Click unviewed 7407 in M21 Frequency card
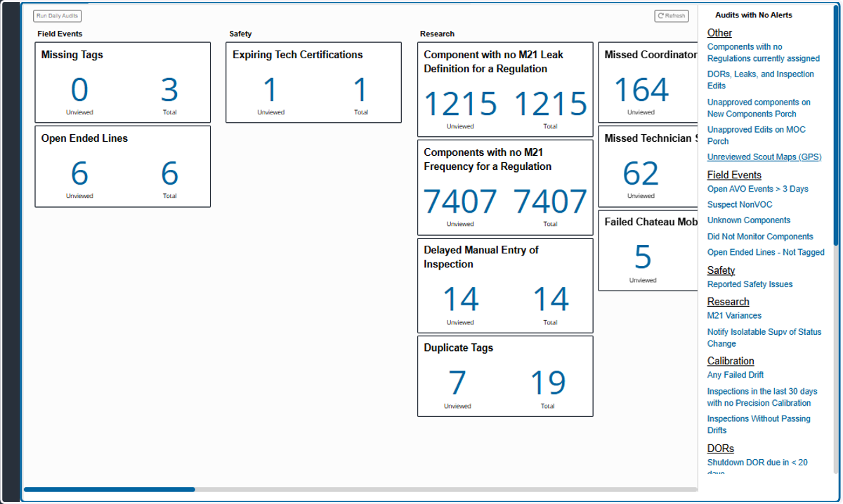Screen dimensions: 843x504 tap(460, 202)
